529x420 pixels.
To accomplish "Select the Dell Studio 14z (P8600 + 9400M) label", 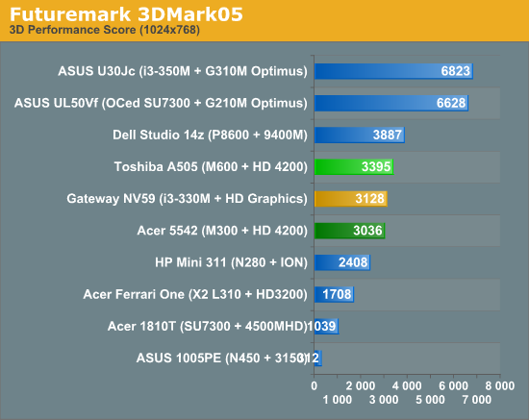I will click(x=210, y=135).
